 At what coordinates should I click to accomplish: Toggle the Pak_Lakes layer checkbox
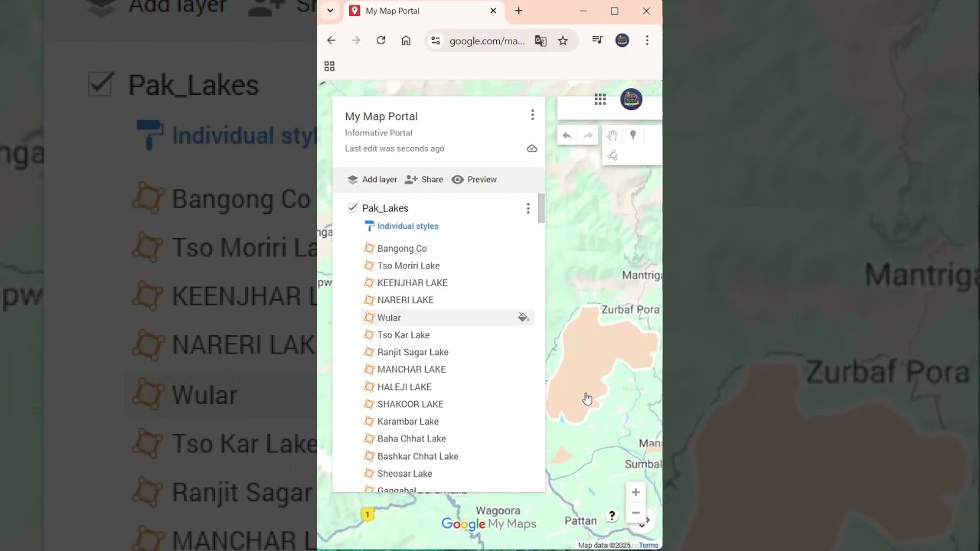pos(352,207)
